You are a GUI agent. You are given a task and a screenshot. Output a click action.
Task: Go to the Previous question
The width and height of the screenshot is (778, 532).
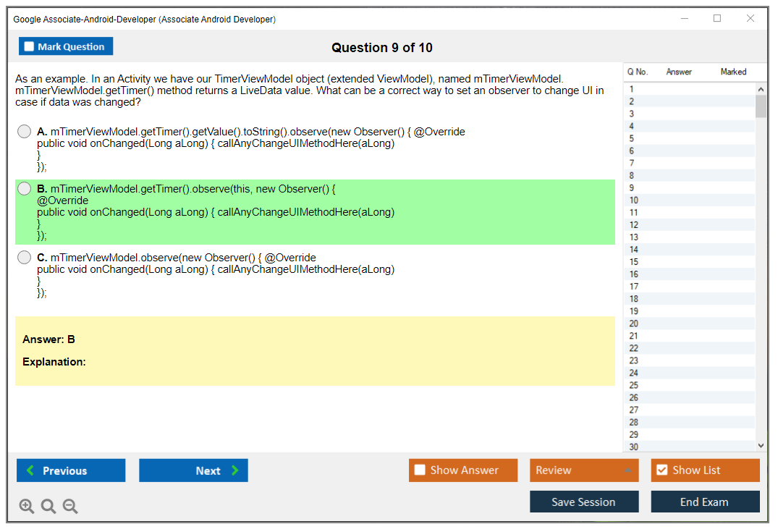(x=71, y=470)
